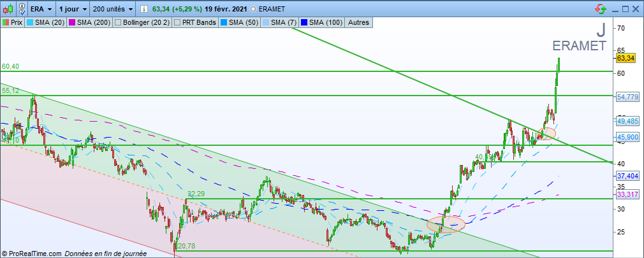Click the SMA (20) indicator button
This screenshot has height=258, width=644.
(45, 22)
